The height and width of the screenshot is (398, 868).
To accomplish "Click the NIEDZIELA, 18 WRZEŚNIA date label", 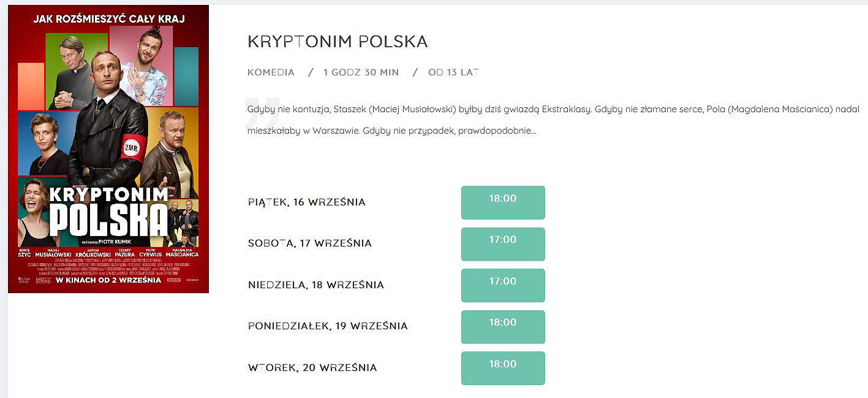I will [316, 285].
